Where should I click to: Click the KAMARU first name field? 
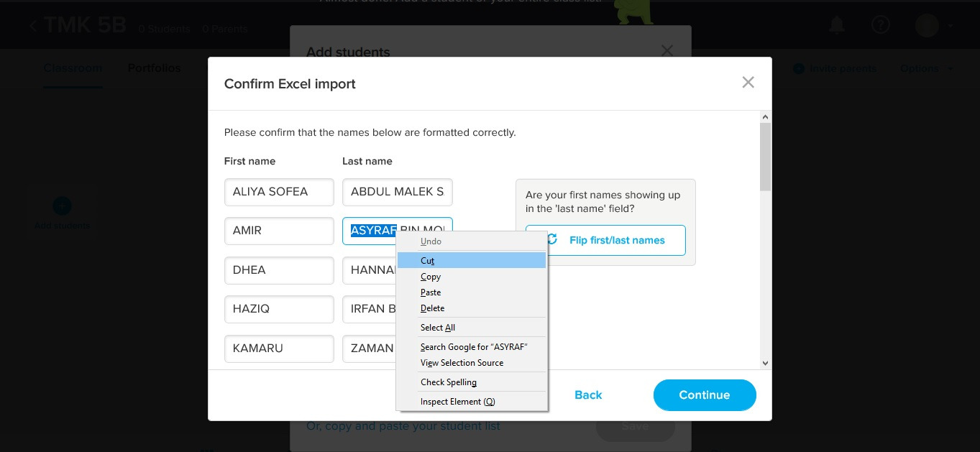[279, 349]
